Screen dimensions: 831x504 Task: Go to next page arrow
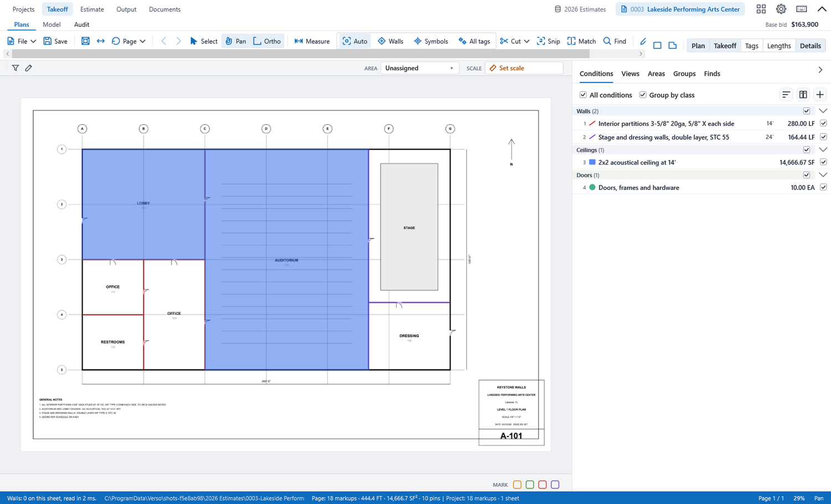coord(178,41)
